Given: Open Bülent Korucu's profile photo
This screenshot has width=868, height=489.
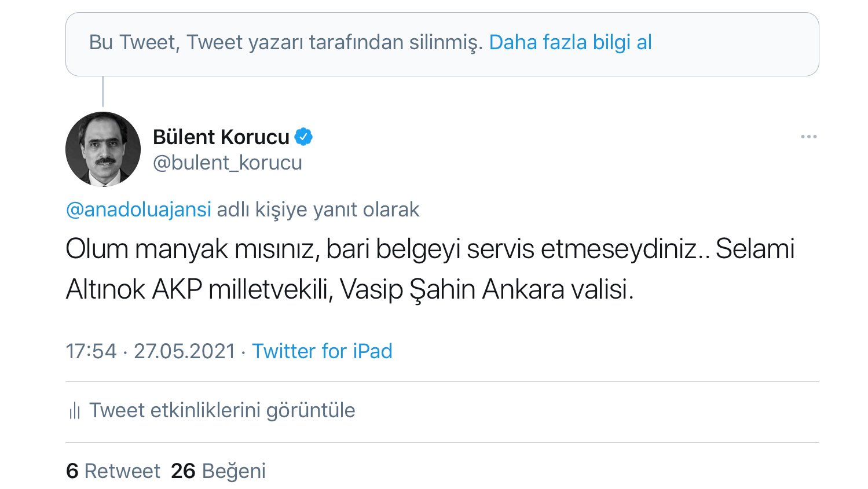Looking at the screenshot, I should pyautogui.click(x=103, y=149).
